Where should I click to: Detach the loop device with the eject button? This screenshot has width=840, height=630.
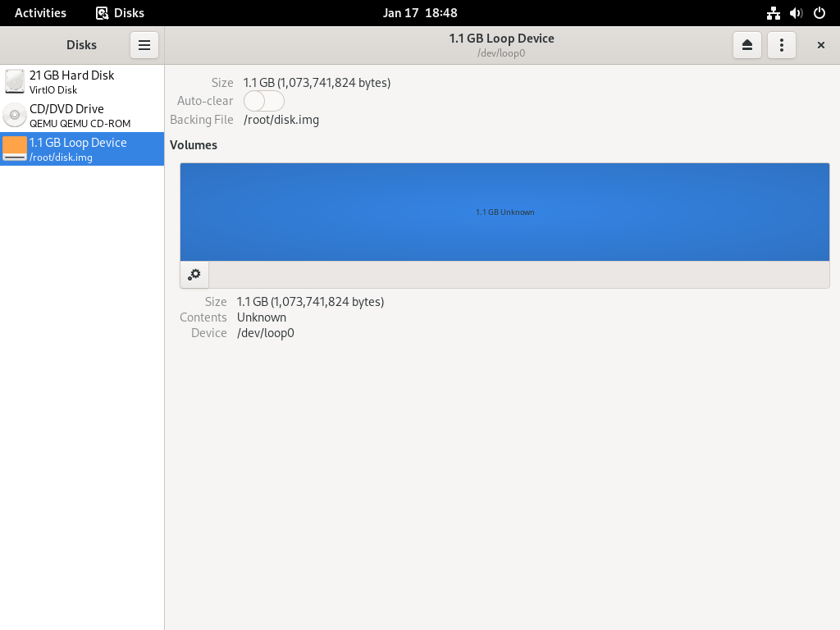coord(746,45)
